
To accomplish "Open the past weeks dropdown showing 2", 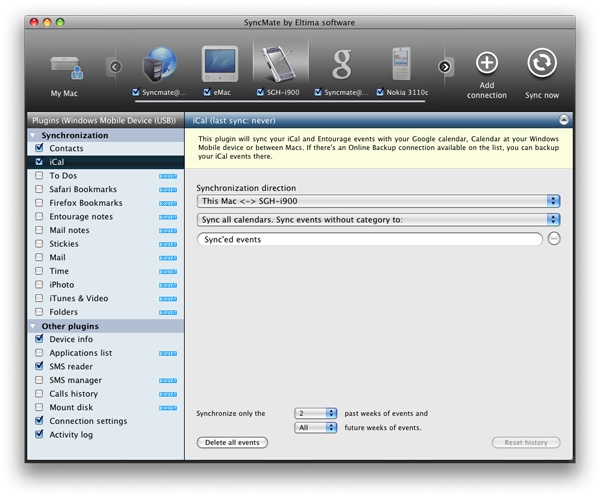I will pos(315,413).
